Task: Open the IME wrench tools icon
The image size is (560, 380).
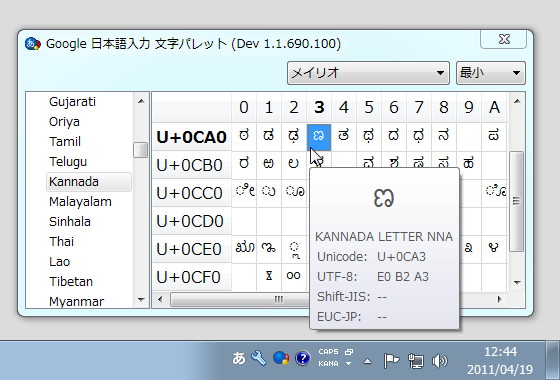Action: 259,358
